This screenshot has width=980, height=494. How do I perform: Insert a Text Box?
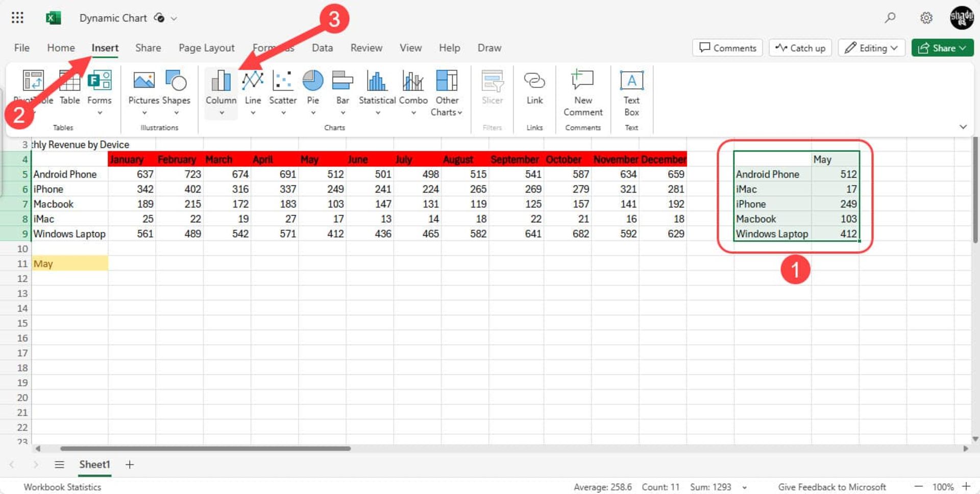point(631,93)
